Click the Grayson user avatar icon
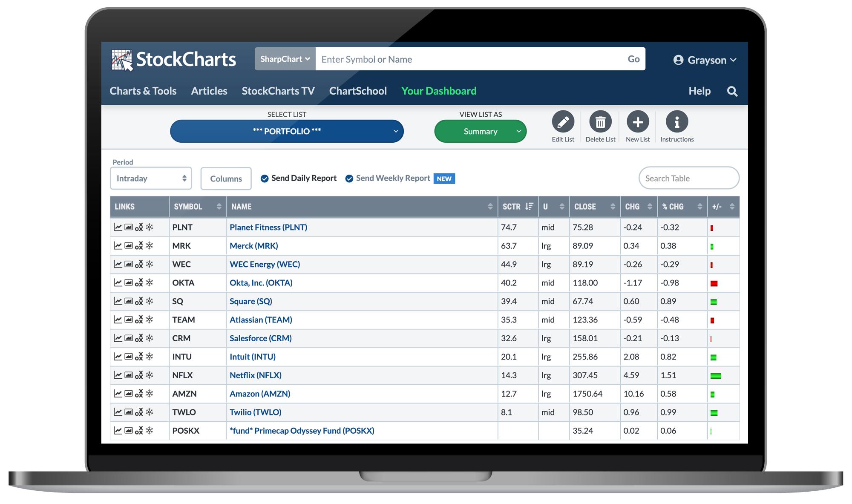Image resolution: width=852 pixels, height=504 pixels. point(678,60)
